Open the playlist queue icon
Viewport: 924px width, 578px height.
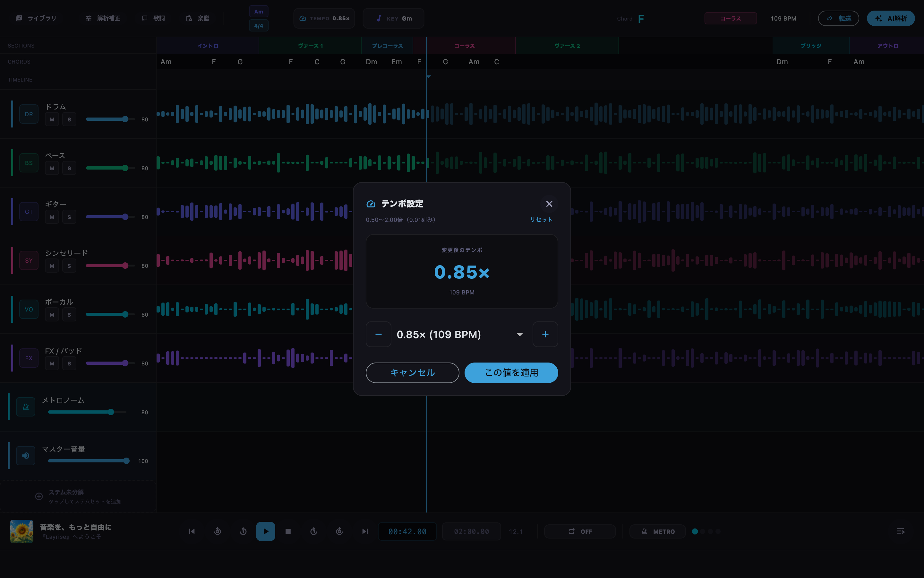pyautogui.click(x=900, y=531)
